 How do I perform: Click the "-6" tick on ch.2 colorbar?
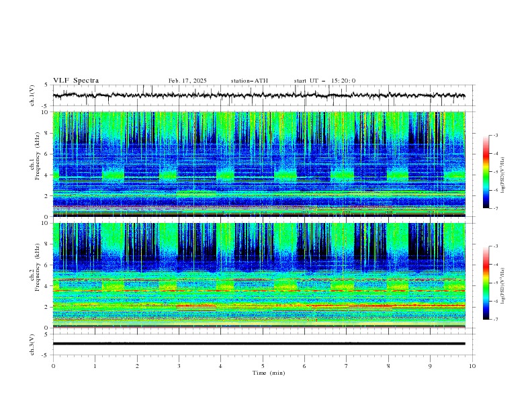(495, 301)
